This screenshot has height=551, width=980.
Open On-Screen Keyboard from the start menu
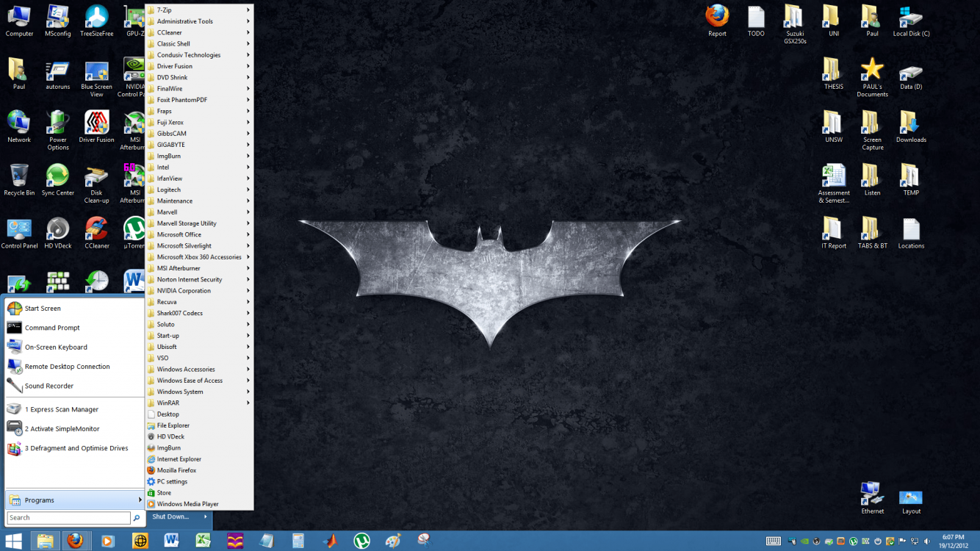pos(74,347)
